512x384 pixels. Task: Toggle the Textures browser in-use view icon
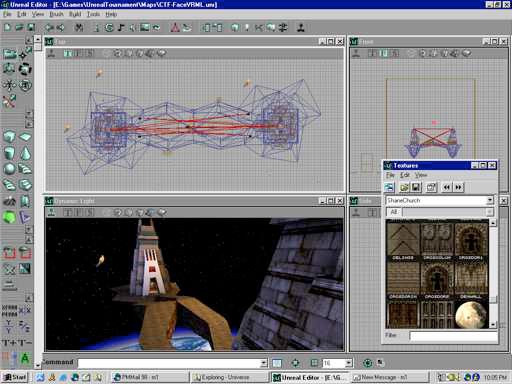[389, 187]
